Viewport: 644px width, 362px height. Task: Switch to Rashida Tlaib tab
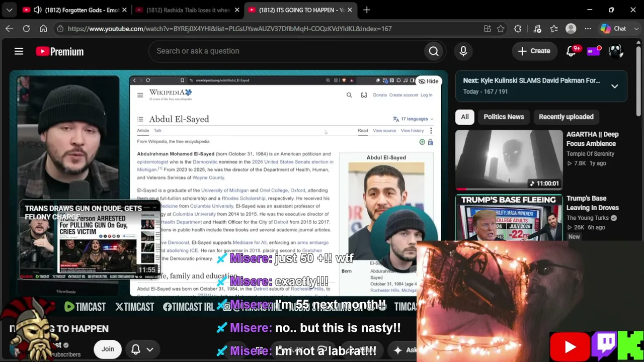188,10
